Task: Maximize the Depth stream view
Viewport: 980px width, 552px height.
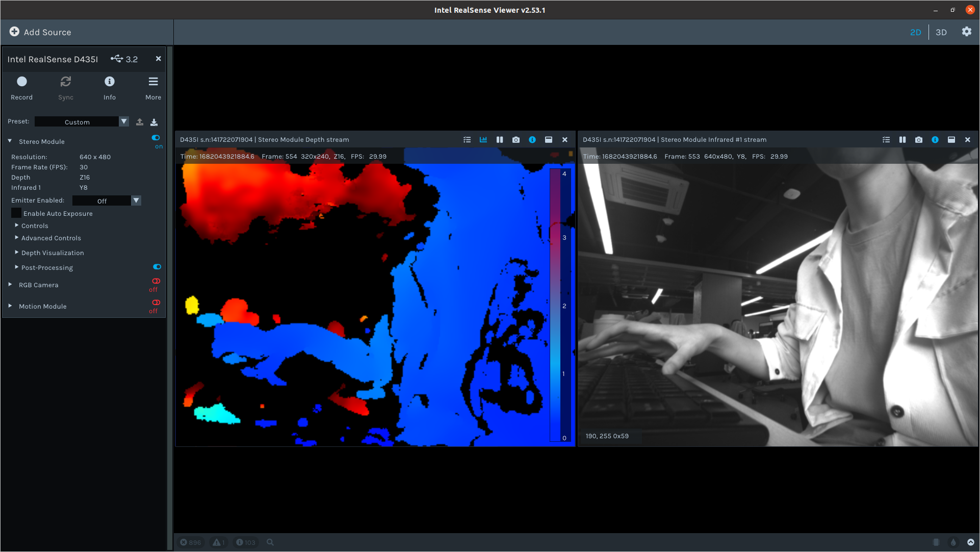Action: [549, 140]
